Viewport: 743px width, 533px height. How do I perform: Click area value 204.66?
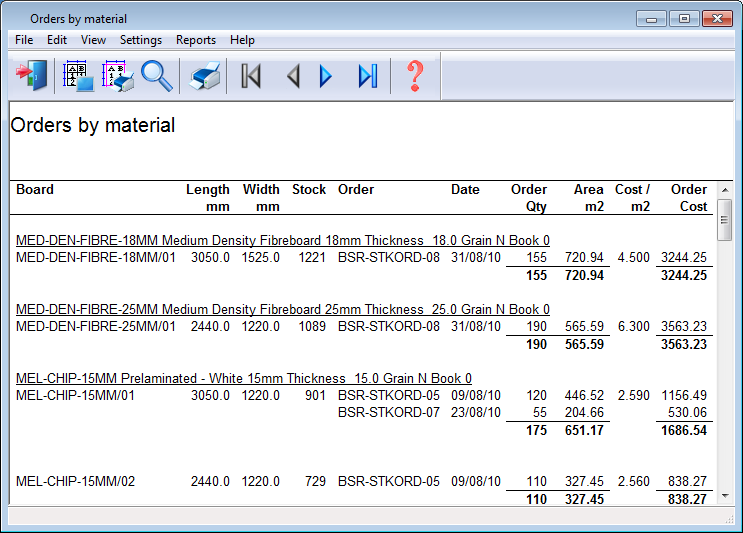[584, 412]
